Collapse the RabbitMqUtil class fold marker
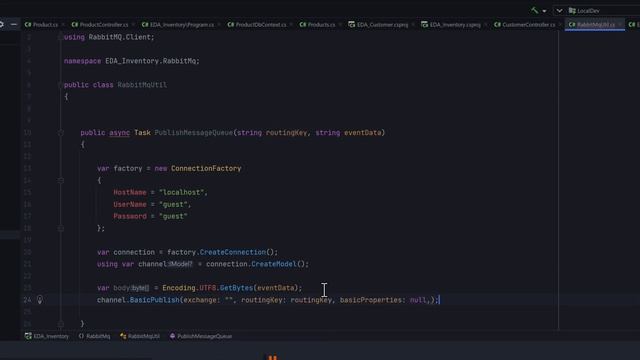This screenshot has width=640, height=360. tap(60, 85)
